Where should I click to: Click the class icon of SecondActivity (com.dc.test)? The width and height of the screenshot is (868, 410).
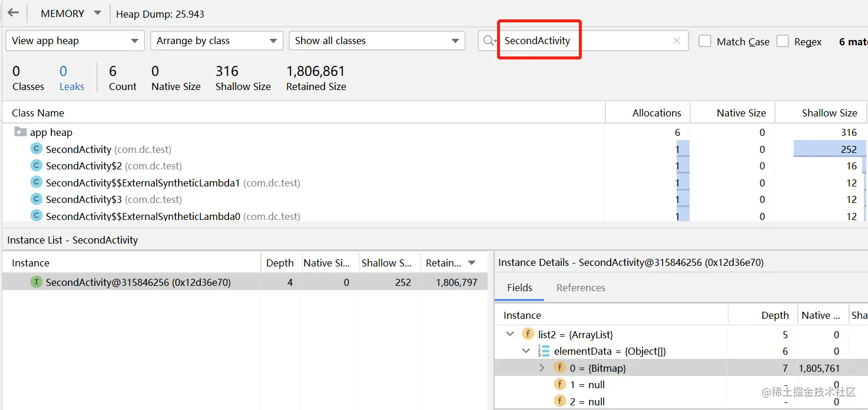click(37, 149)
